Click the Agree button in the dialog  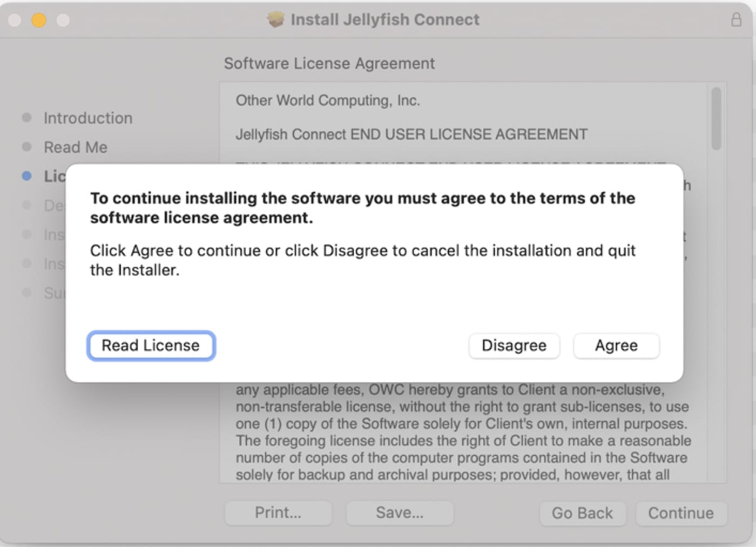[x=616, y=346]
